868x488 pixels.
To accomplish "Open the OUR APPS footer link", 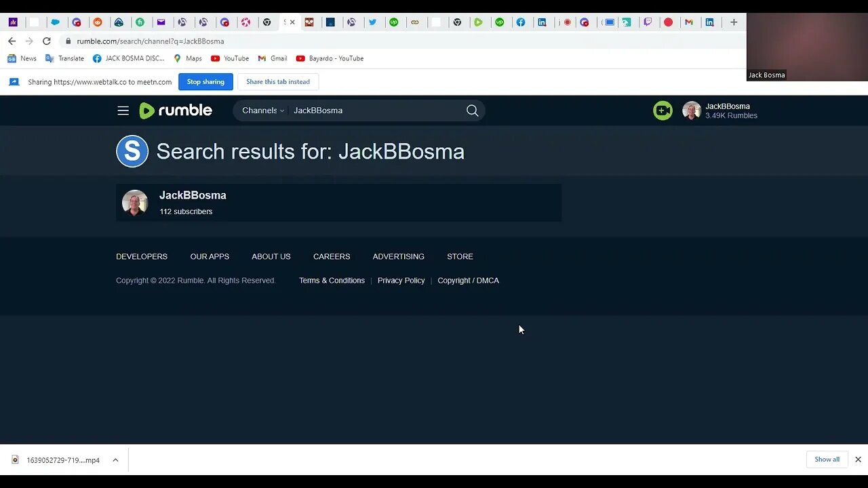I will pyautogui.click(x=210, y=257).
